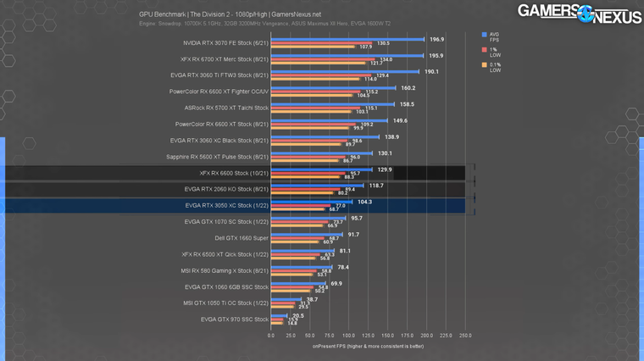Click the 95.7 average FPS value next to the GTX 1070 bar
This screenshot has width=644, height=361.
[x=357, y=219]
